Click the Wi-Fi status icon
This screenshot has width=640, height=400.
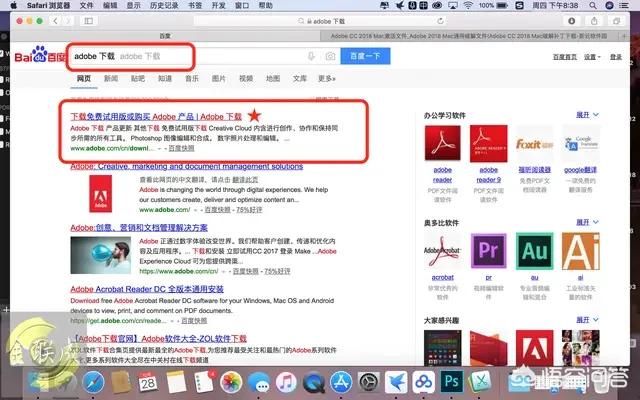coord(468,5)
